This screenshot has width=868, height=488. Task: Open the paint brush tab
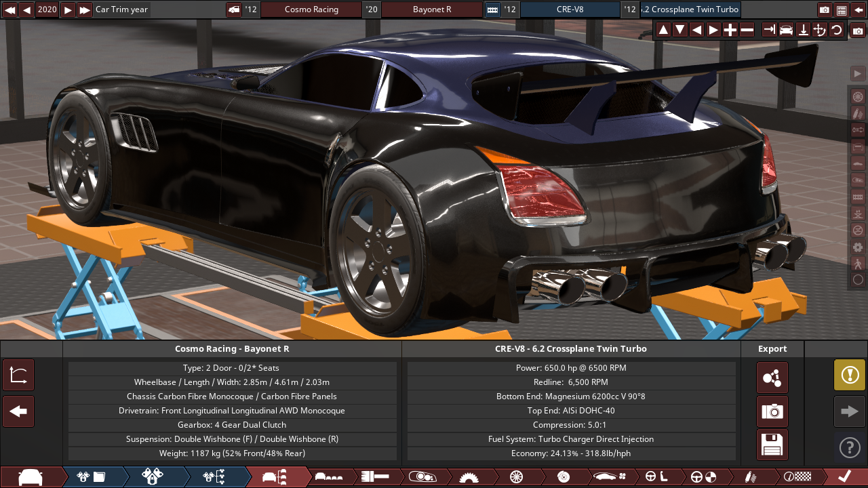(x=374, y=477)
